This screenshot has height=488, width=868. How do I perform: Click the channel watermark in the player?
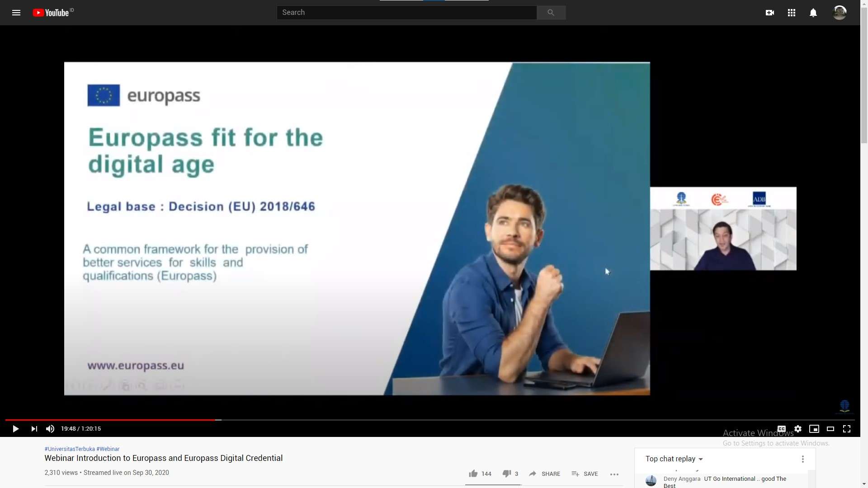click(x=844, y=406)
